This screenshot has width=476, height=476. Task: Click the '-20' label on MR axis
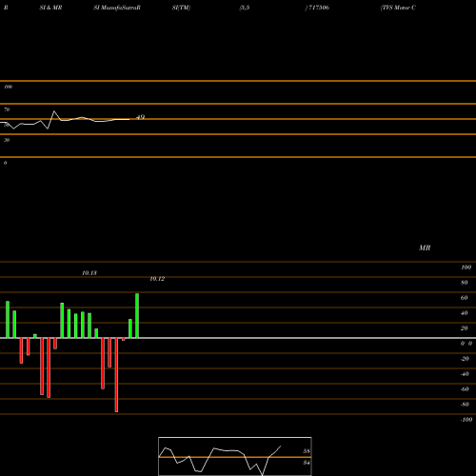[465, 359]
